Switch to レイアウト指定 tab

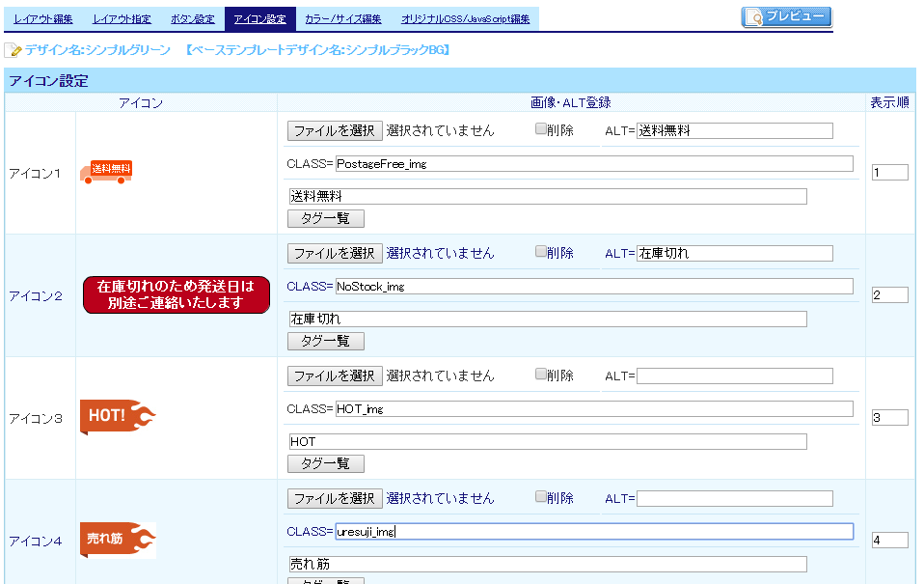(x=122, y=19)
